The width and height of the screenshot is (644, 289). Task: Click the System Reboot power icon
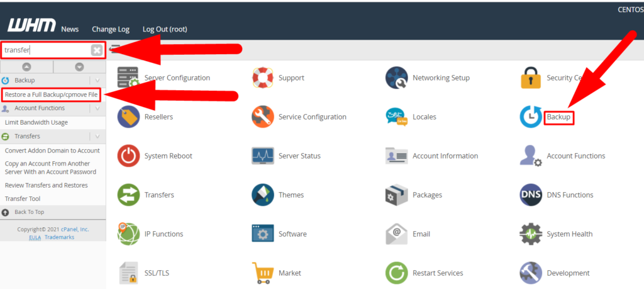pyautogui.click(x=128, y=156)
